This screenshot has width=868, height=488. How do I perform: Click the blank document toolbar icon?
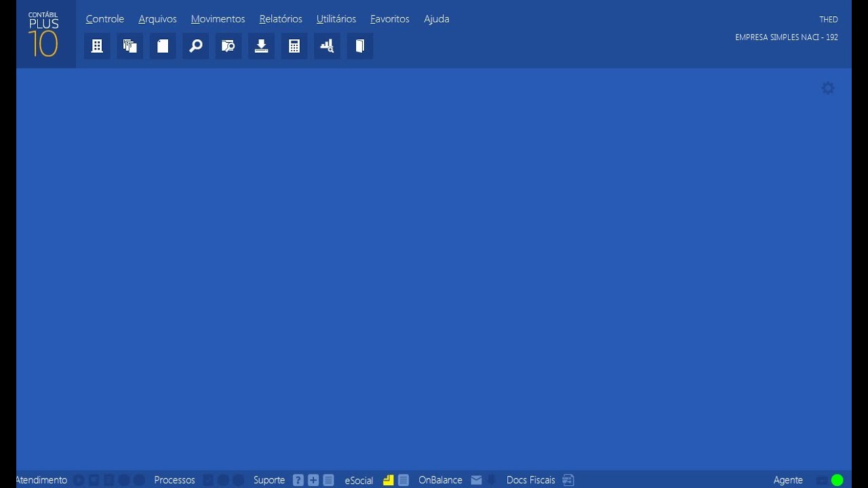(163, 46)
